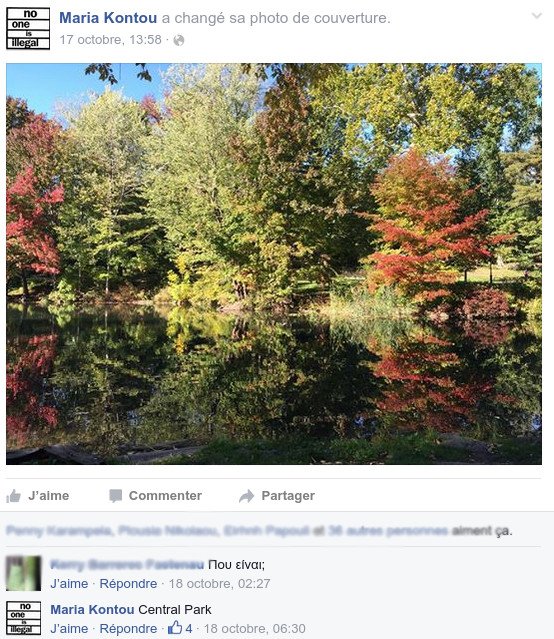Viewport: 554px width, 639px height.
Task: Open post options chevron at top right
Action: click(537, 16)
